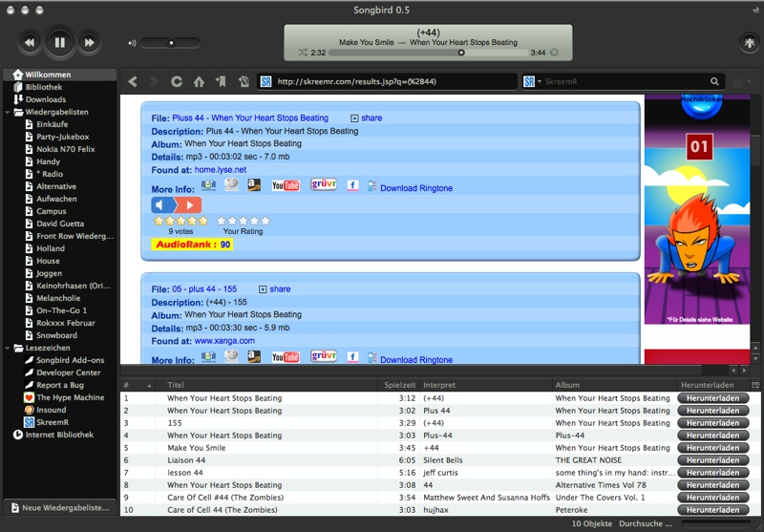Image resolution: width=764 pixels, height=532 pixels.
Task: Click grüvr icon in first result
Action: click(x=324, y=184)
